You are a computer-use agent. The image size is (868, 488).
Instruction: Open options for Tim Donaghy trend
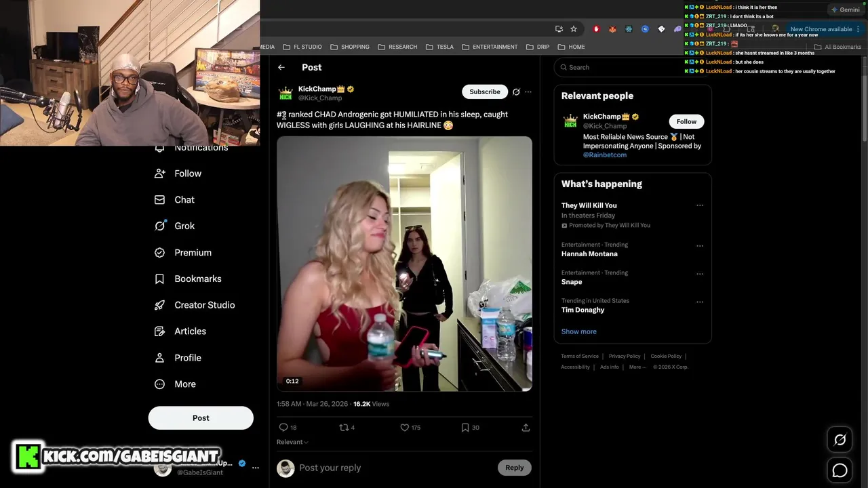coord(700,302)
